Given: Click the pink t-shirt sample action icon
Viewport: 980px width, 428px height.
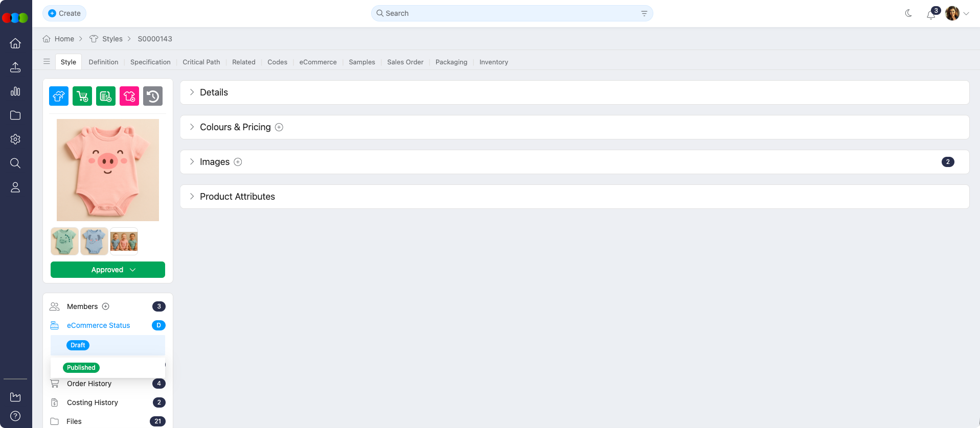Looking at the screenshot, I should (129, 96).
